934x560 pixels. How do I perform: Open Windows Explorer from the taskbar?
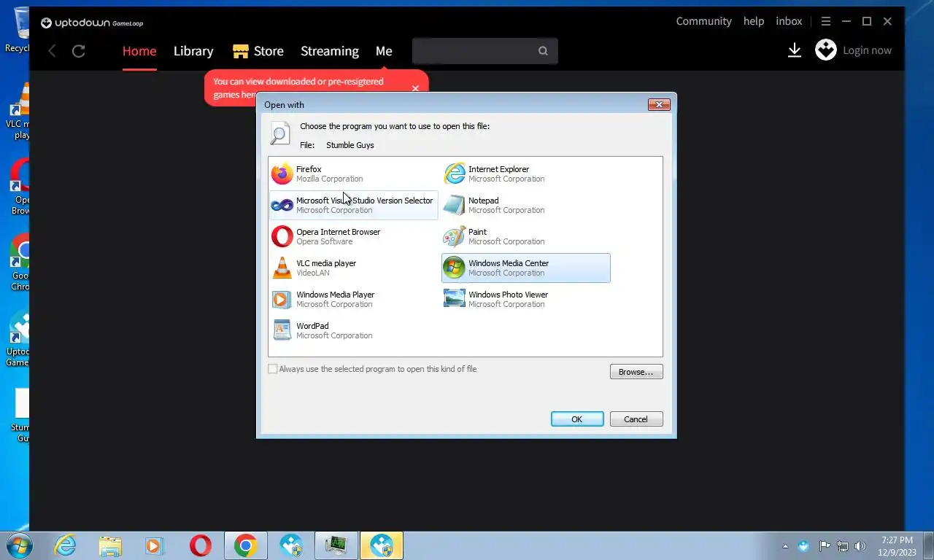[x=110, y=545]
